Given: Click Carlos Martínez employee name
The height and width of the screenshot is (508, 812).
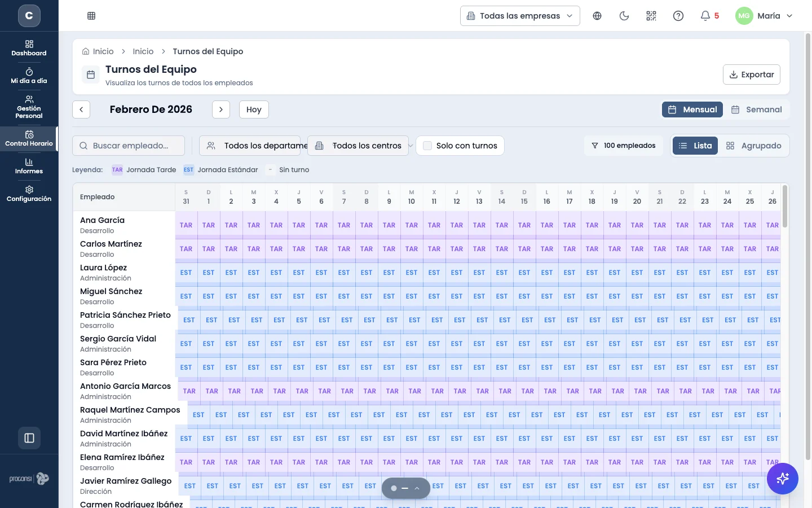Looking at the screenshot, I should (x=111, y=244).
